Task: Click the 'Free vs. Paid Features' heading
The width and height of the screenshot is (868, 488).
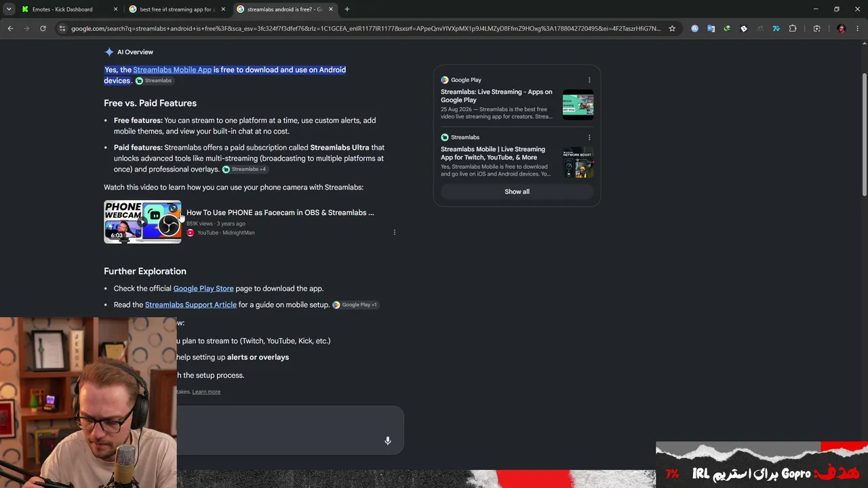Action: click(x=150, y=103)
